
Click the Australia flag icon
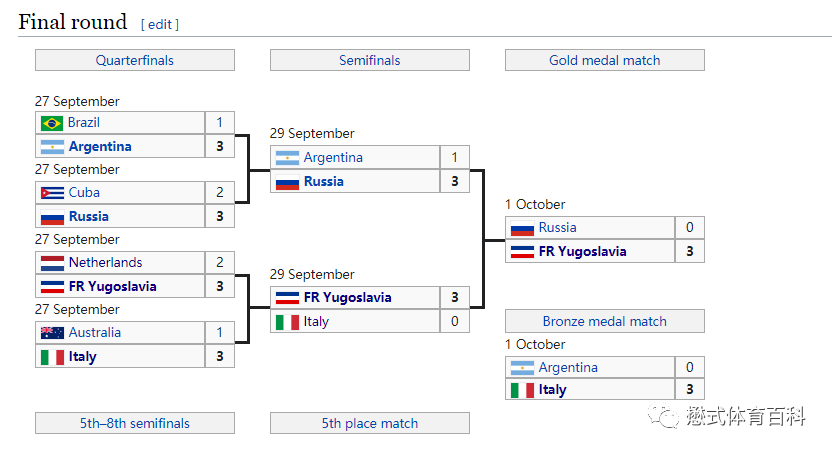pyautogui.click(x=52, y=333)
